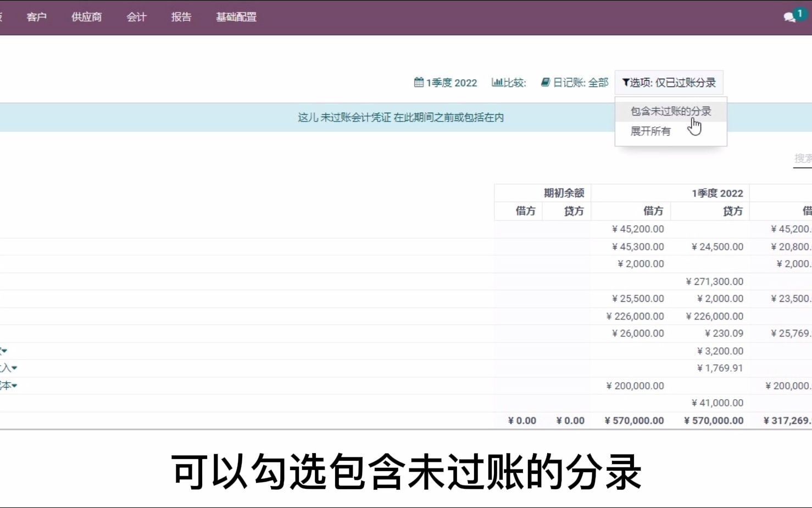Viewport: 812px width, 508px height.
Task: Open the chat messages icon with badge
Action: click(x=794, y=16)
